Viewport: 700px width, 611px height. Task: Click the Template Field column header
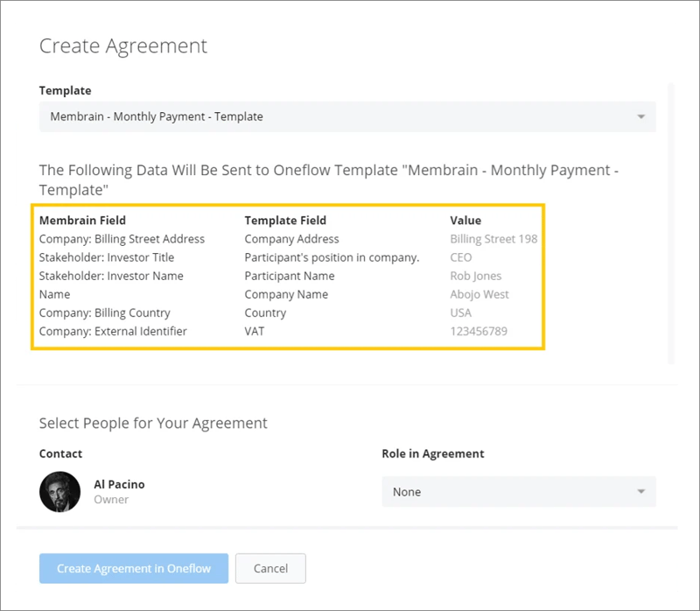285,221
